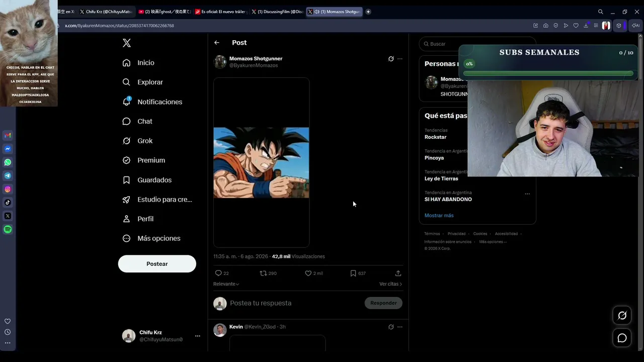This screenshot has width=644, height=362.
Task: Open the Pincoya trend
Action: click(434, 158)
